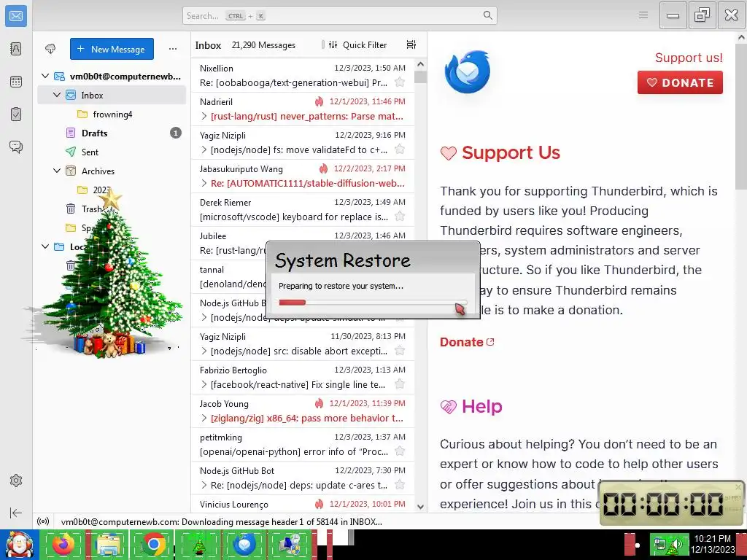This screenshot has width=747, height=560.
Task: Star the Nixellion message
Action: point(400,82)
